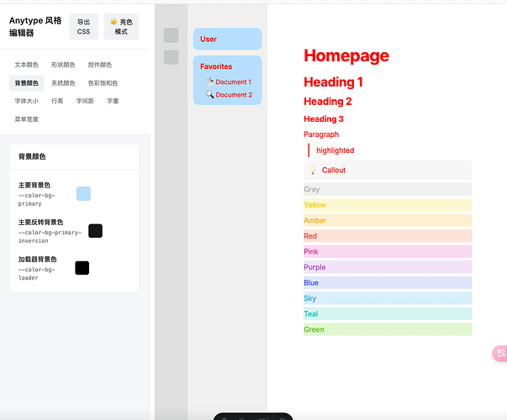The image size is (507, 420).
Task: Open Document 1 in Favorites
Action: [x=233, y=82]
